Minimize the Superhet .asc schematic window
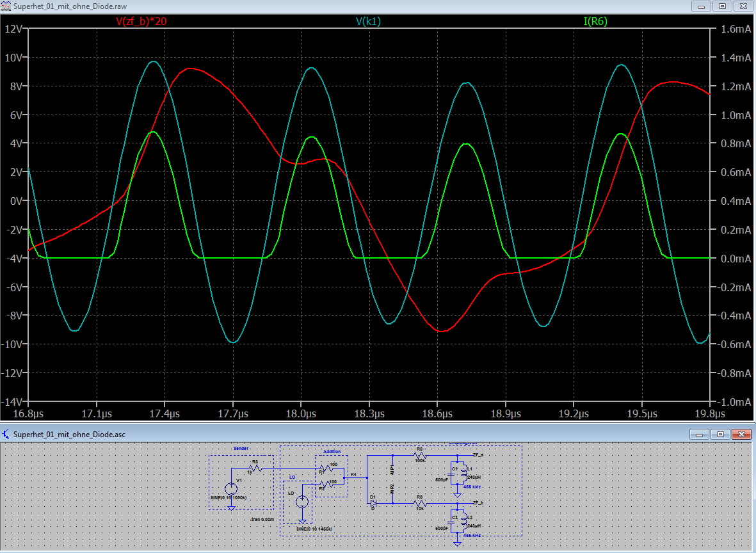The height and width of the screenshot is (553, 756). pyautogui.click(x=701, y=434)
